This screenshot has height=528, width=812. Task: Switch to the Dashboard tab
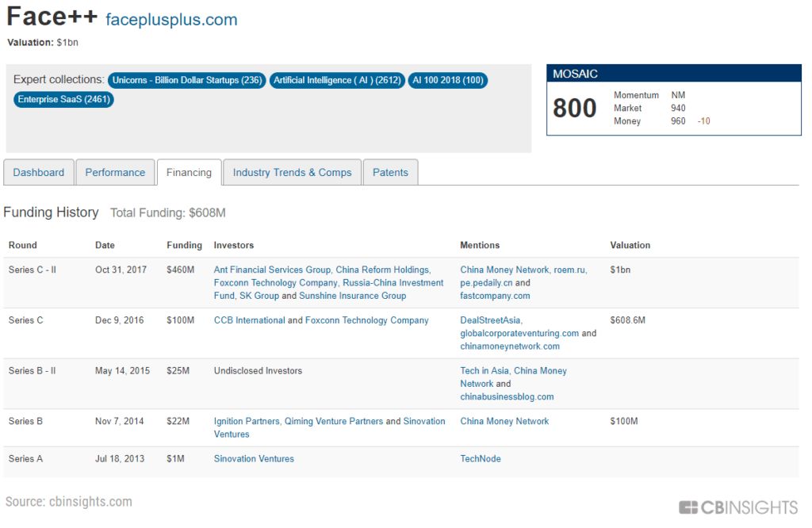(x=39, y=172)
